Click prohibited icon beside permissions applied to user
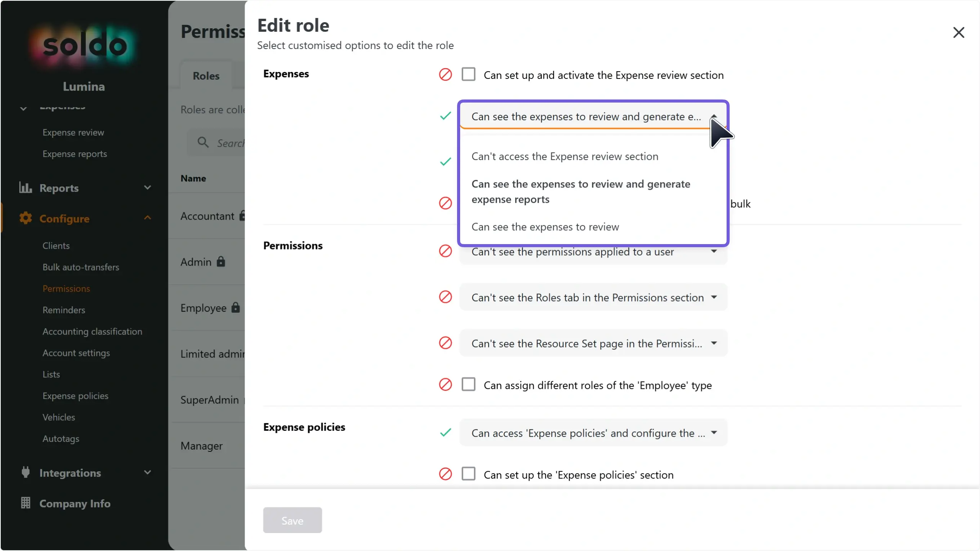This screenshot has width=980, height=551. coord(445,251)
